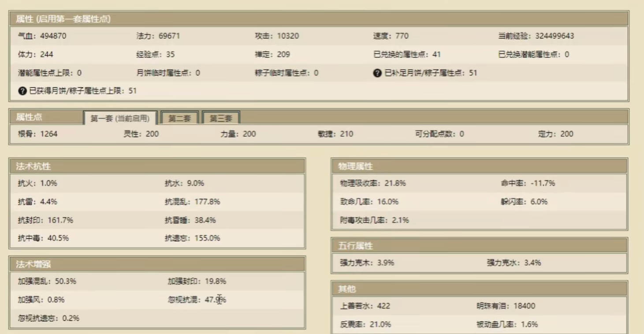Click the 物理属性 section header
644x334 pixels.
coord(355,166)
